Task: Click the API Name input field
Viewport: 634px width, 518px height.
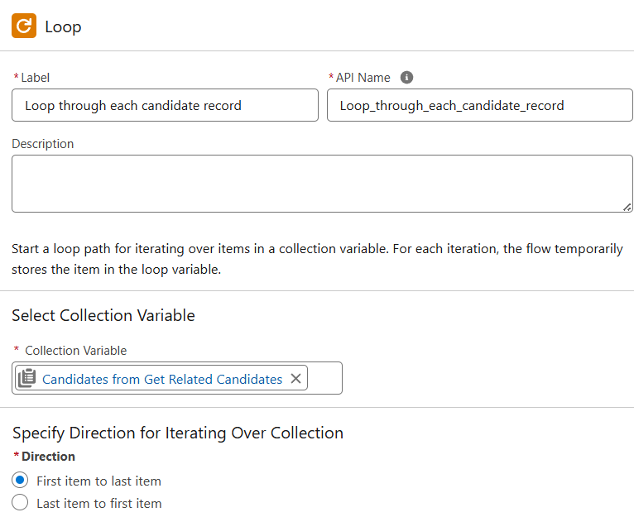Action: point(480,105)
